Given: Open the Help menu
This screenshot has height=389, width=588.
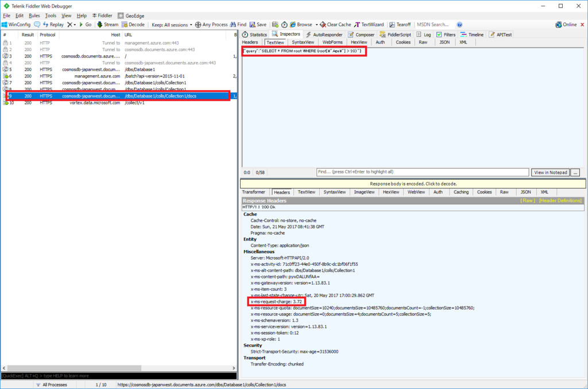Looking at the screenshot, I should point(82,15).
